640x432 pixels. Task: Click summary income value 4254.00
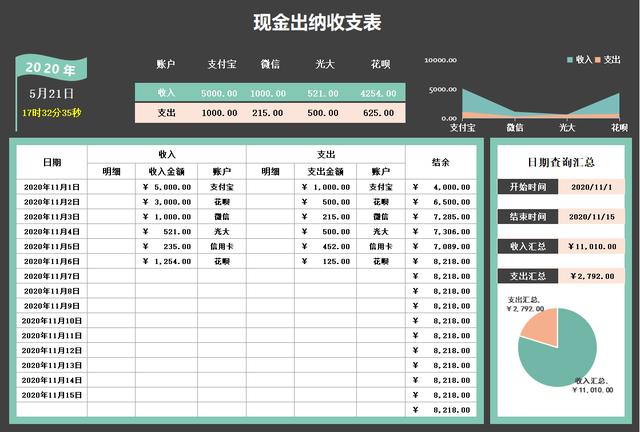[378, 94]
